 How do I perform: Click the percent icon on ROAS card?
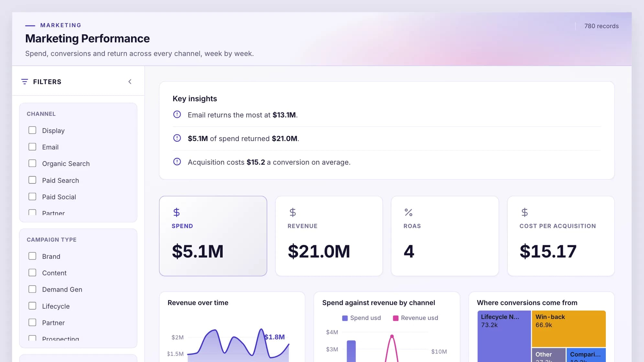(x=408, y=212)
